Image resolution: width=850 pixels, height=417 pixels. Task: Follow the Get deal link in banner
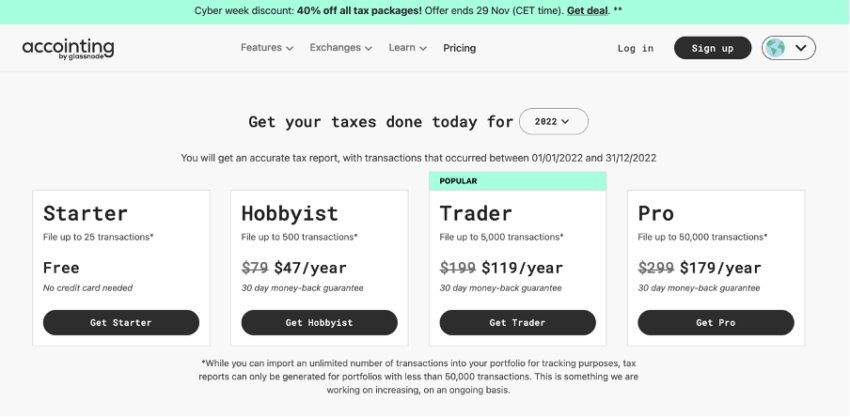(589, 10)
